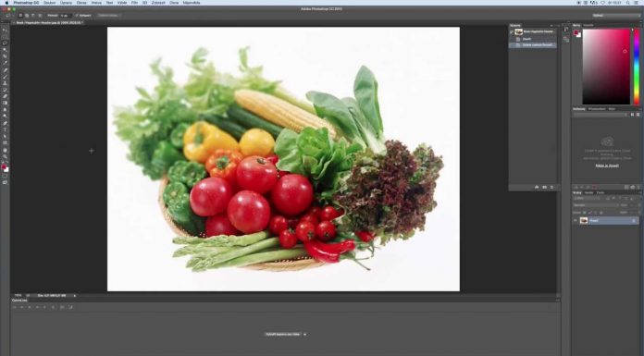
Task: Select the Hand tool
Action: coord(5,150)
